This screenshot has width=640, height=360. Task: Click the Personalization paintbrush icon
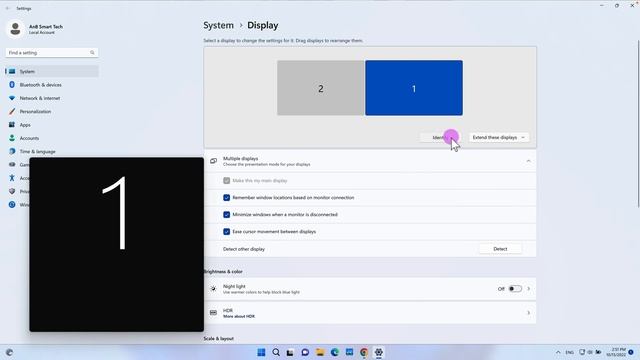[12, 111]
